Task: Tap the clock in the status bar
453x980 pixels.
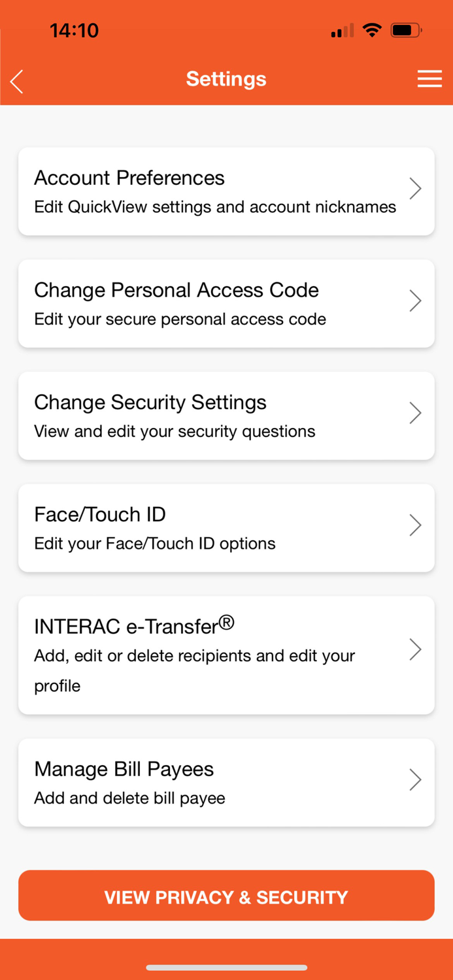Action: point(74,30)
